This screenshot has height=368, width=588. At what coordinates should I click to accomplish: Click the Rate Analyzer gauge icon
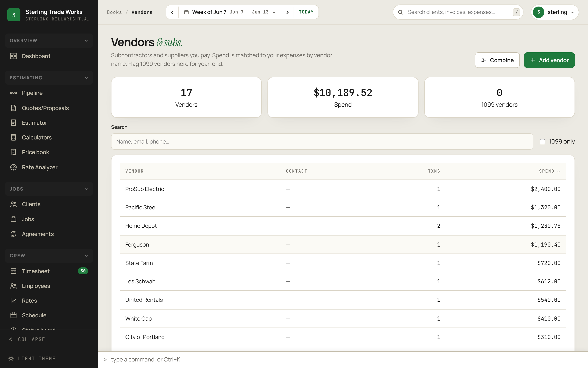(13, 167)
